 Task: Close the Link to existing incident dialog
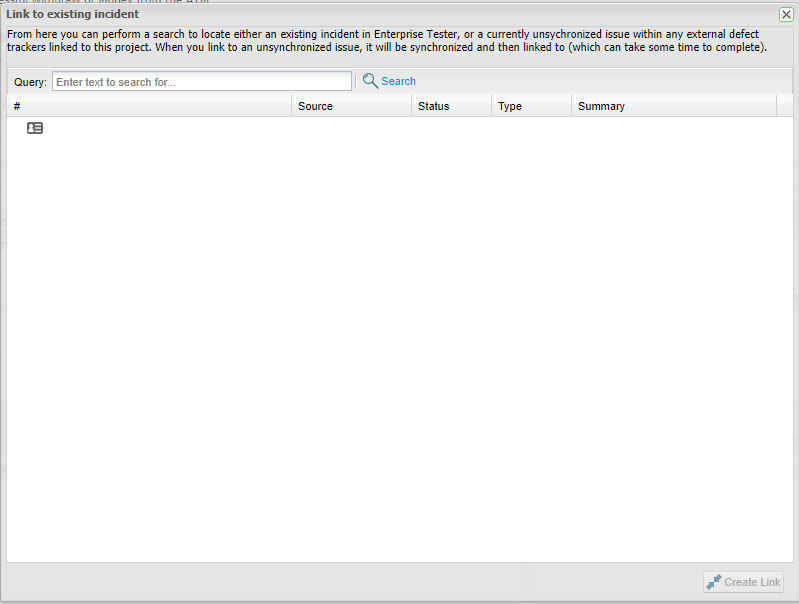point(786,14)
